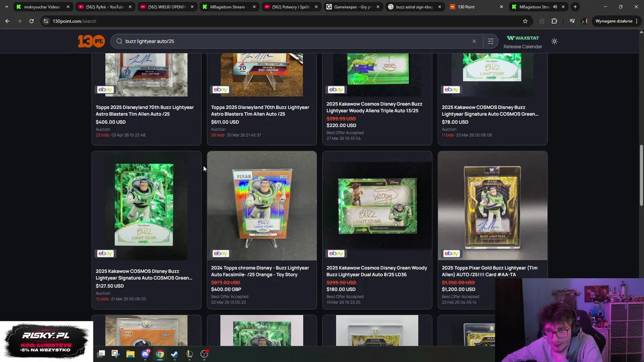The height and width of the screenshot is (362, 644).
Task: Click the 28 bids text
Action: tap(217, 135)
